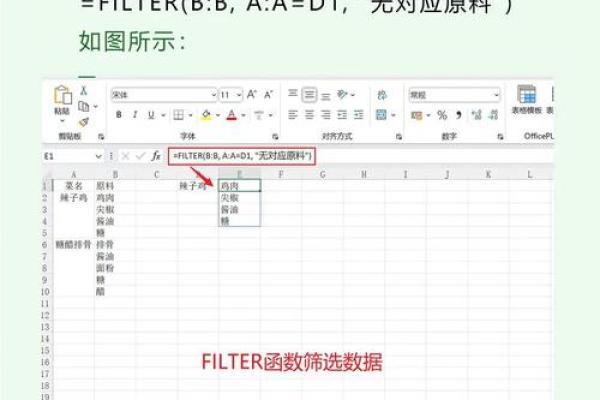This screenshot has height=400, width=600.
Task: Open the Underline style arrow
Action: click(x=163, y=115)
